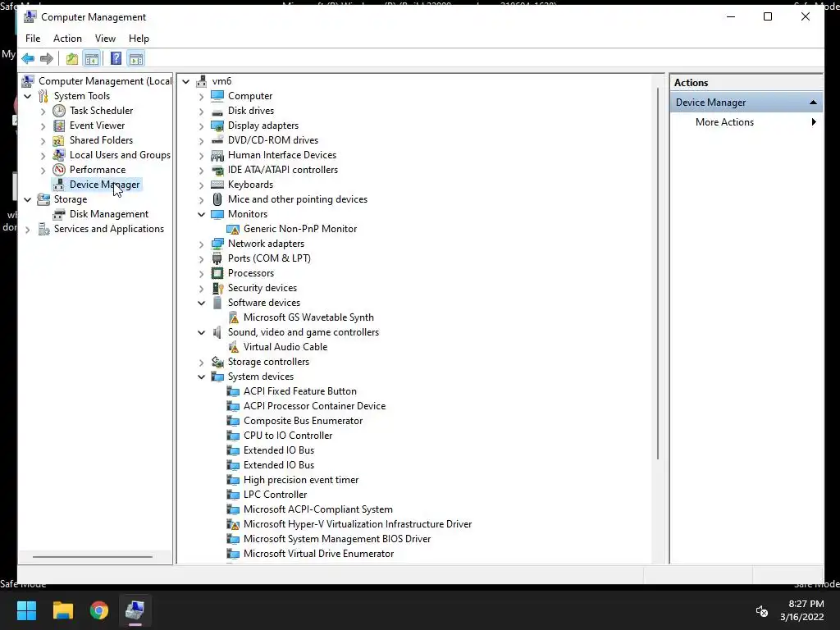The image size is (840, 630).
Task: Click the Hyper-V Virtualization Infrastructure Driver warning icon
Action: (233, 524)
